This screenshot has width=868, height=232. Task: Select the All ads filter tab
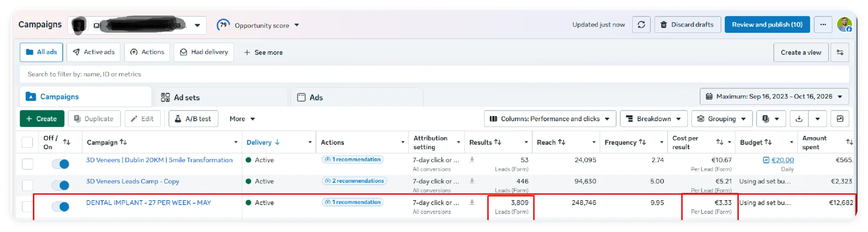coord(41,52)
